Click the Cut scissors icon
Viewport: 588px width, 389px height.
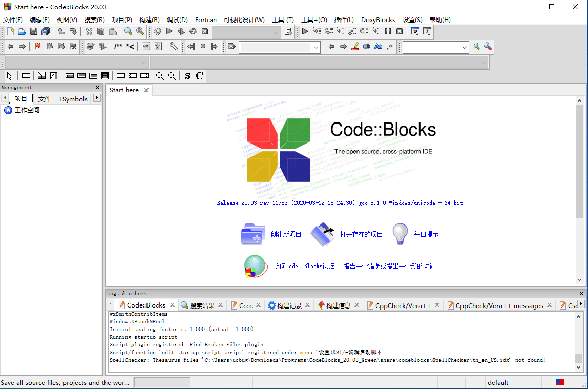click(x=89, y=31)
